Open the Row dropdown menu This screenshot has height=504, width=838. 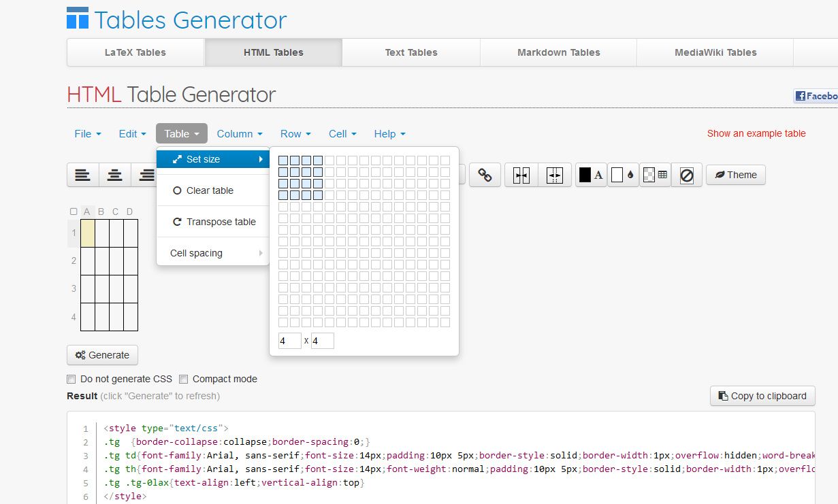(296, 134)
